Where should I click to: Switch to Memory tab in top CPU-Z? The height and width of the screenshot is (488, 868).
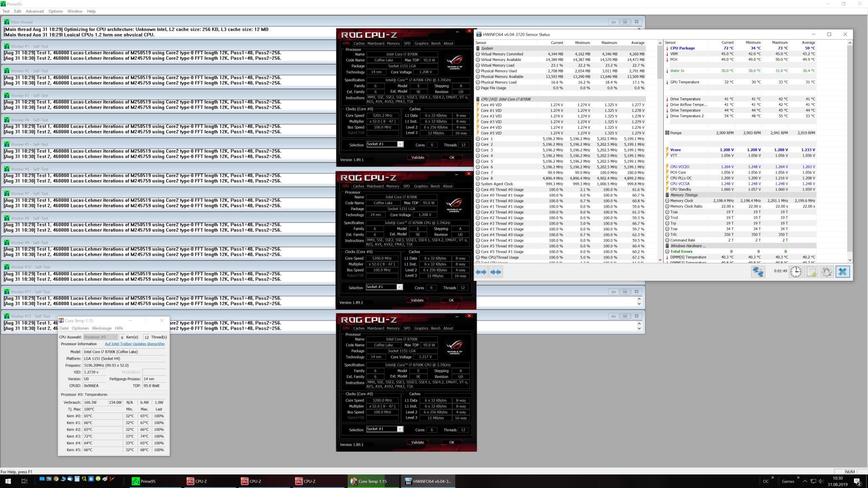393,43
